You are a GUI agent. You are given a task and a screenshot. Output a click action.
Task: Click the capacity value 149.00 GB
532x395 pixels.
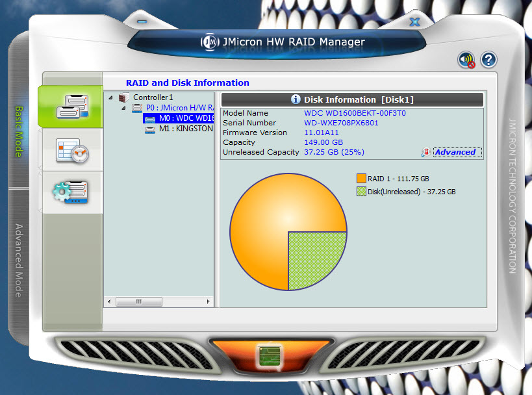[323, 142]
